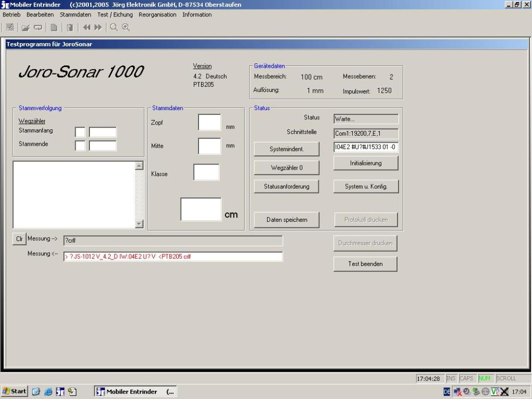Viewport: 532px width, 399px height.
Task: Click the Schnittstelle field Com1:19200,7,E,1
Action: click(366, 134)
